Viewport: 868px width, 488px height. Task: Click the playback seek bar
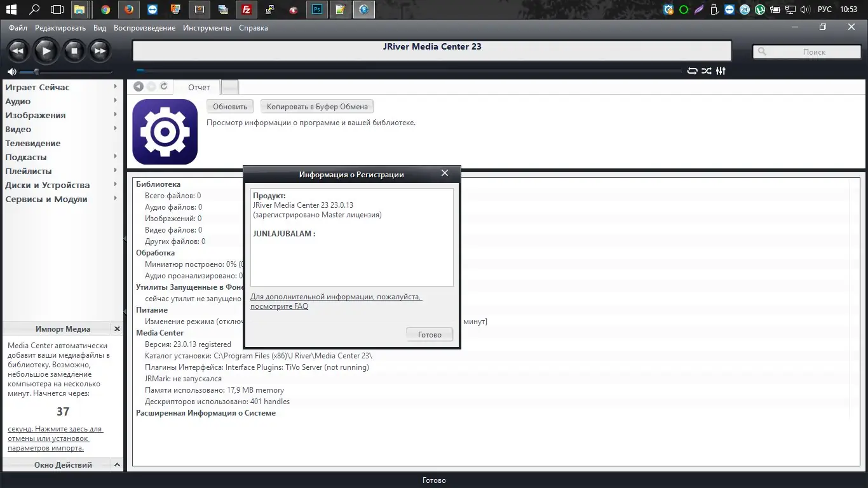pyautogui.click(x=410, y=71)
